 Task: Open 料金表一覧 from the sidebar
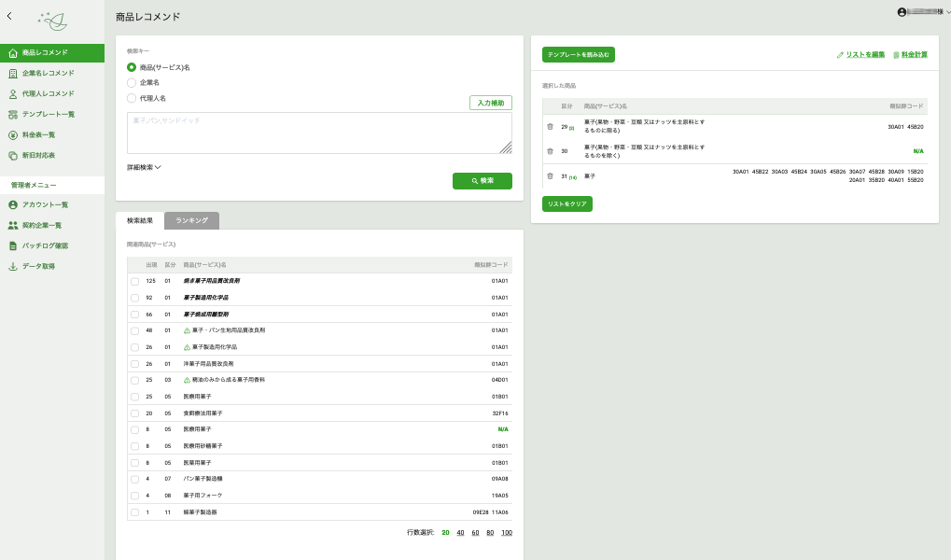click(x=38, y=134)
